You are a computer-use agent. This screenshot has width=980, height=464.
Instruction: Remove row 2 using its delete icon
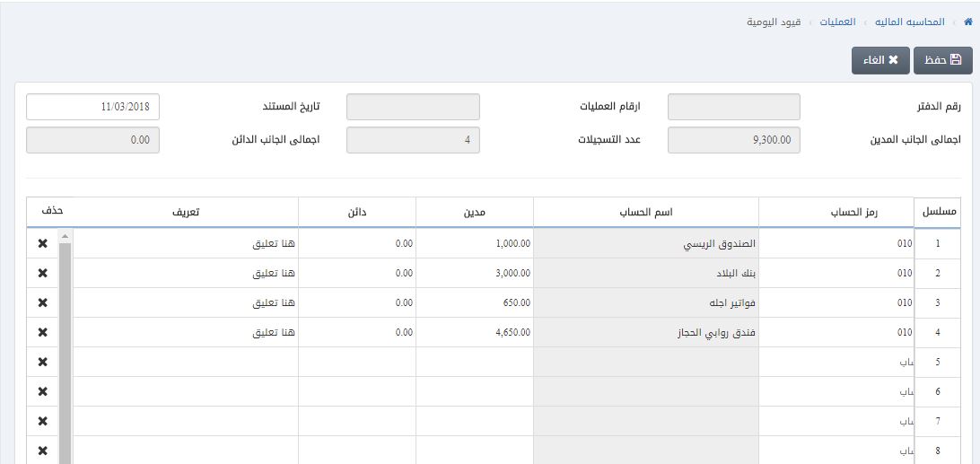click(42, 273)
